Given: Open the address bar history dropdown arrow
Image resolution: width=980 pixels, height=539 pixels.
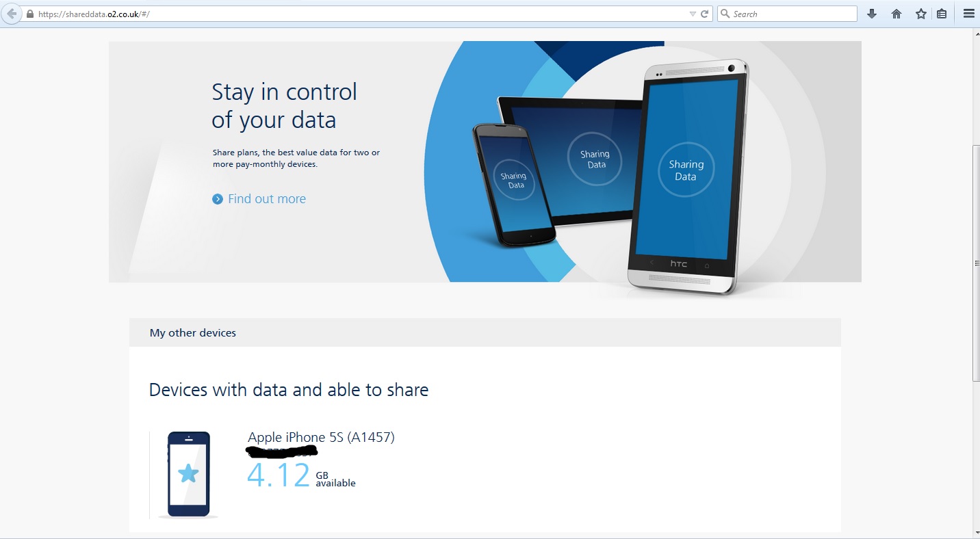Looking at the screenshot, I should (x=693, y=13).
